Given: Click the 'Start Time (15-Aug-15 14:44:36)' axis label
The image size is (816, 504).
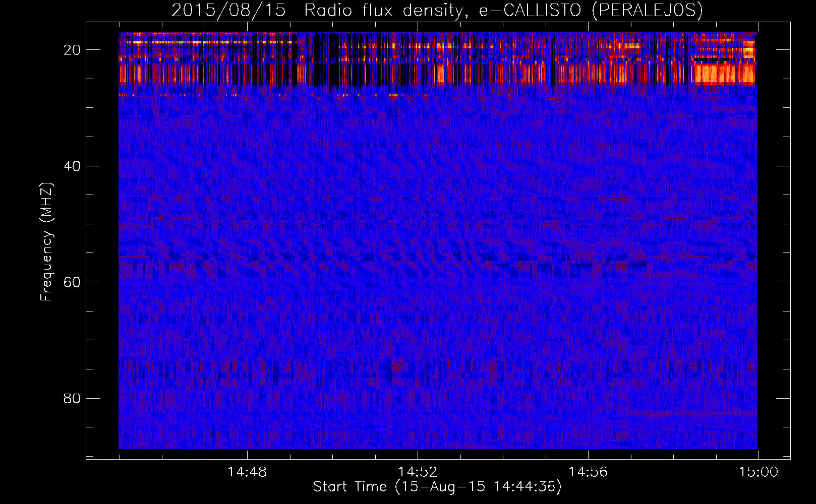Looking at the screenshot, I should (437, 487).
